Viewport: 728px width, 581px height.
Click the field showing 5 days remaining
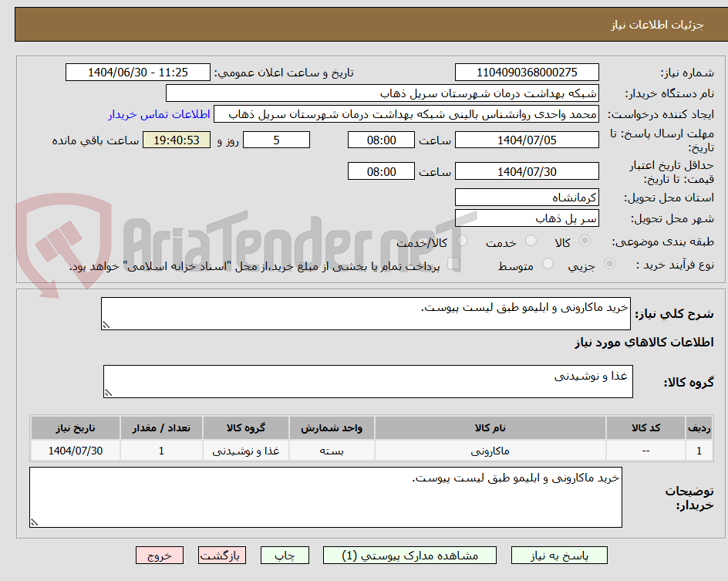point(276,140)
